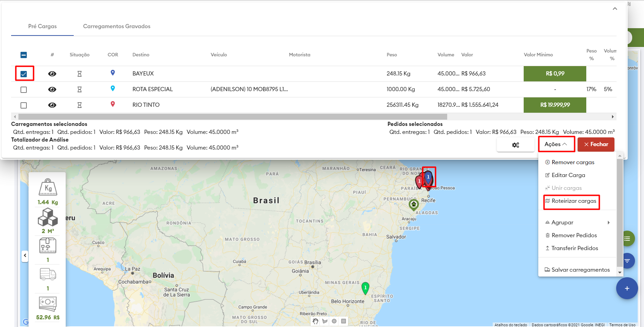Click the blue numbered pin near João Pessoa
Screen dimensions: 644x327
click(x=428, y=178)
